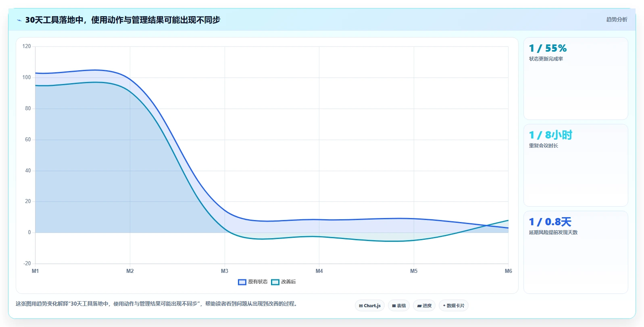This screenshot has height=327, width=644.
Task: Toggle the 改善后 legend series
Action: click(283, 282)
